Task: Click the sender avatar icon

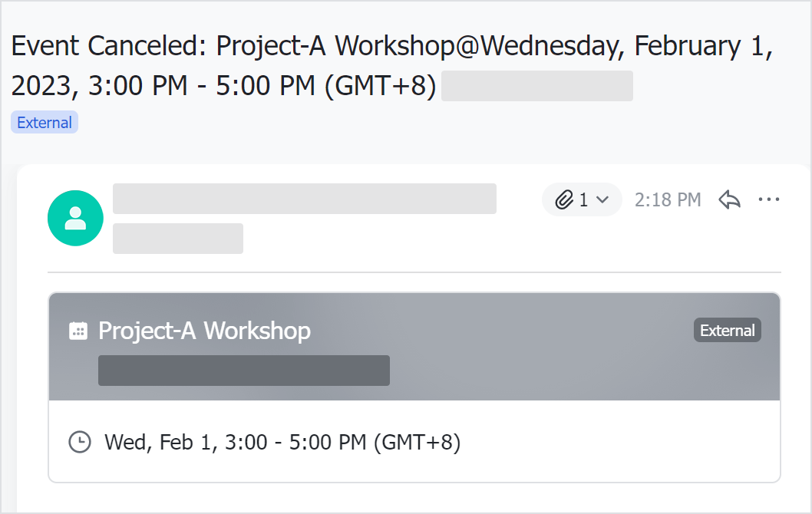Action: [x=75, y=218]
